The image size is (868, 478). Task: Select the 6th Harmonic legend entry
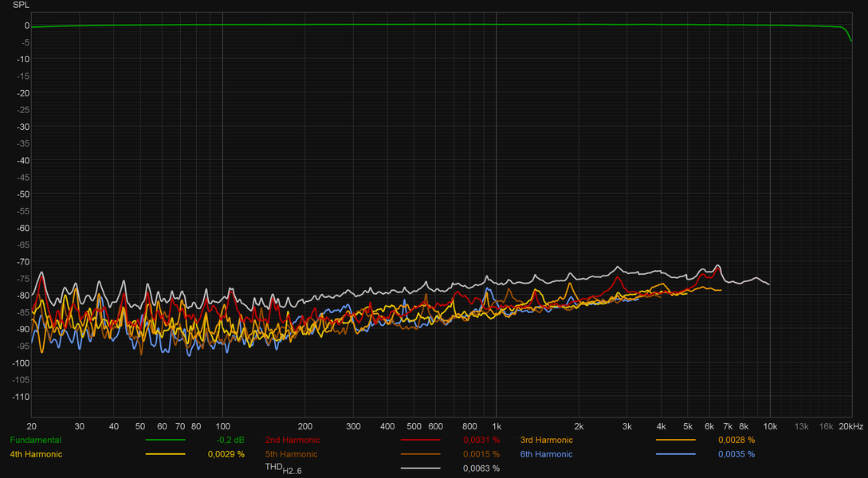point(546,454)
